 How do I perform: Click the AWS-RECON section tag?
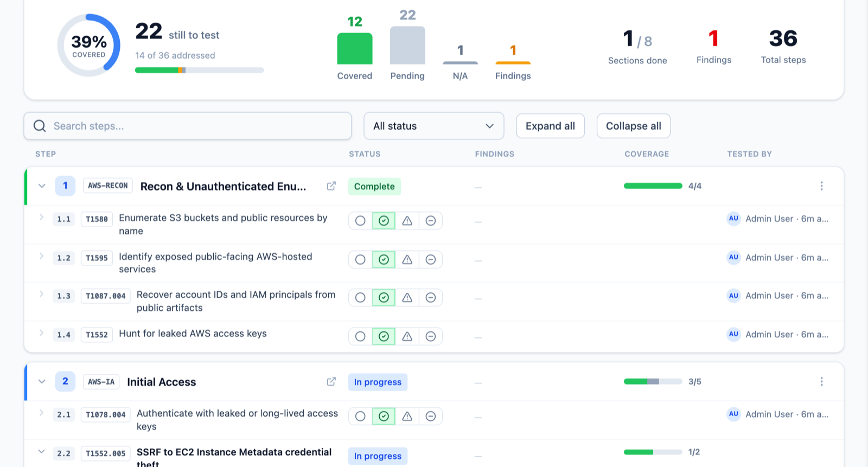tap(108, 185)
